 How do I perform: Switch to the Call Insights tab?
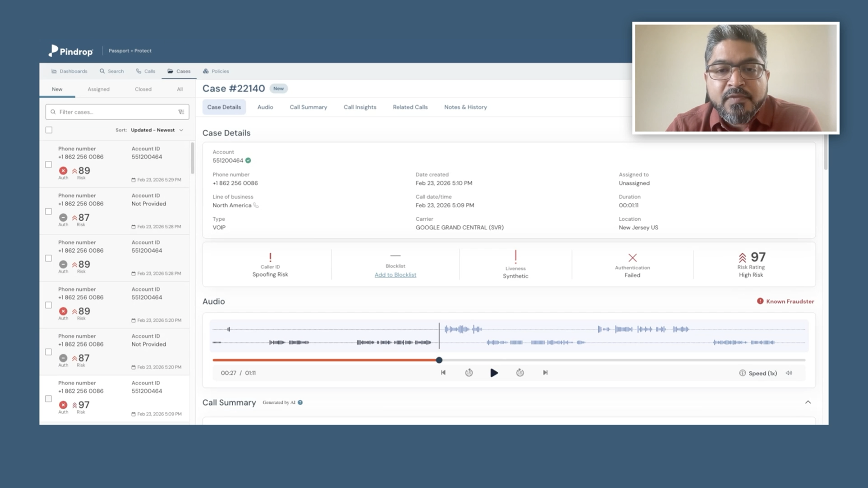tap(360, 107)
